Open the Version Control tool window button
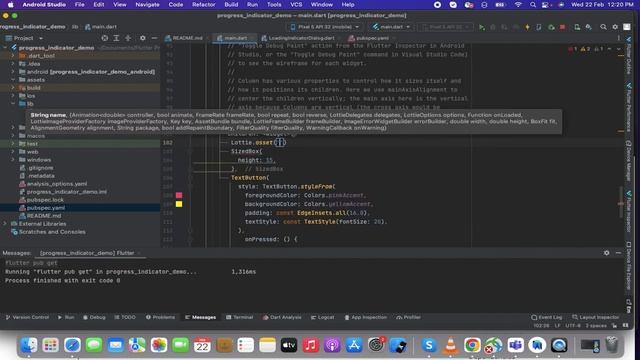640x360 pixels. [27, 317]
